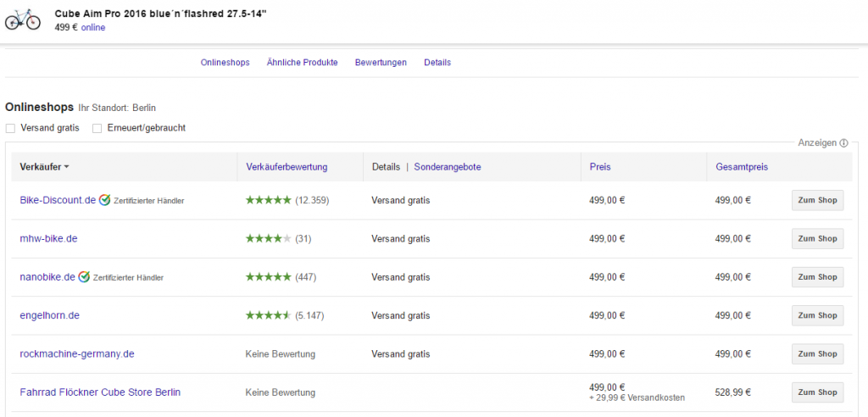Screen dimensions: 868x417
Task: Sort by Verkäuferbewertung column header
Action: [x=287, y=167]
